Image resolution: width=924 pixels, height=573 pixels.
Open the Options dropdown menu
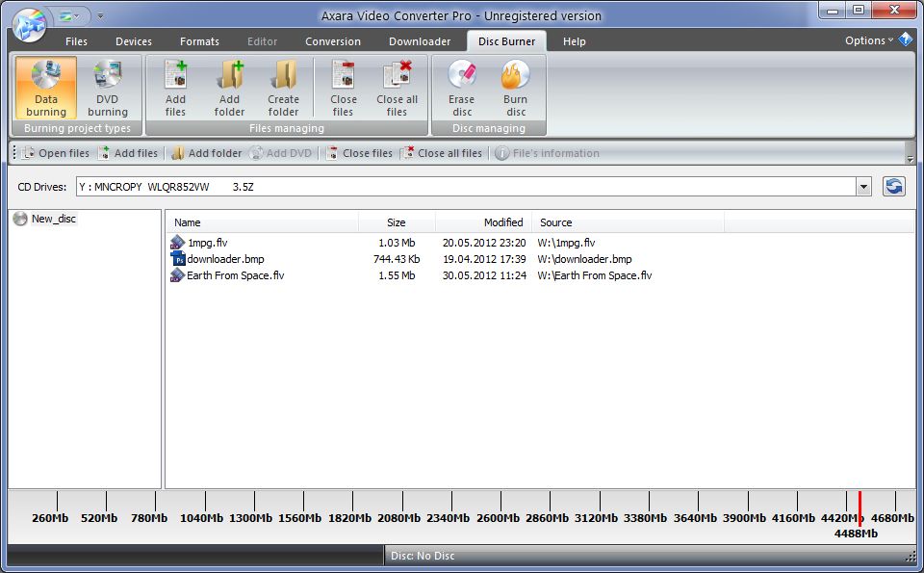pyautogui.click(x=869, y=40)
